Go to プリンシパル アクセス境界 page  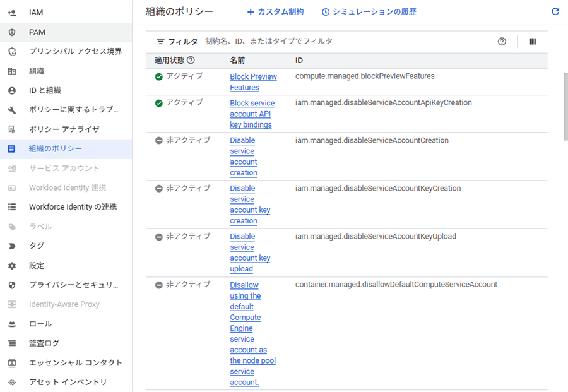[x=75, y=52]
